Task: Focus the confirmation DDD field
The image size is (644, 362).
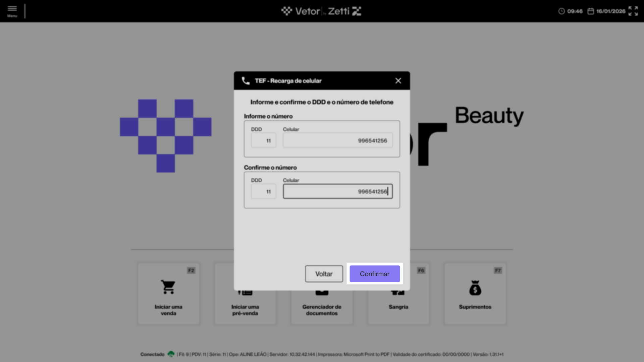Action: point(264,191)
